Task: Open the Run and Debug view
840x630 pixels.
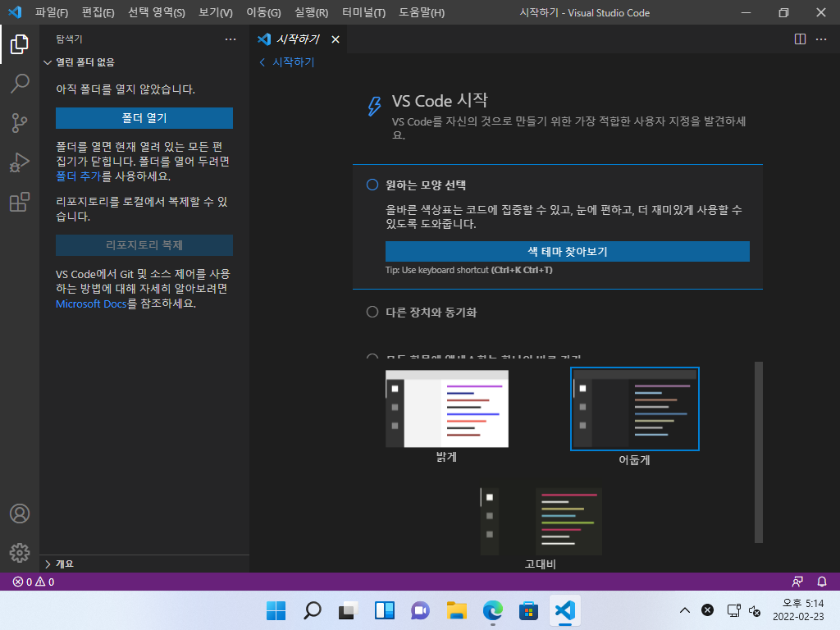Action: 20,162
